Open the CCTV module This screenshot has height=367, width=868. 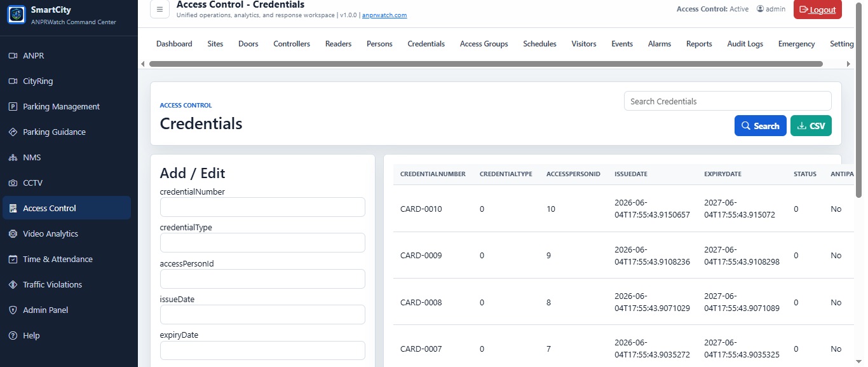(x=67, y=183)
